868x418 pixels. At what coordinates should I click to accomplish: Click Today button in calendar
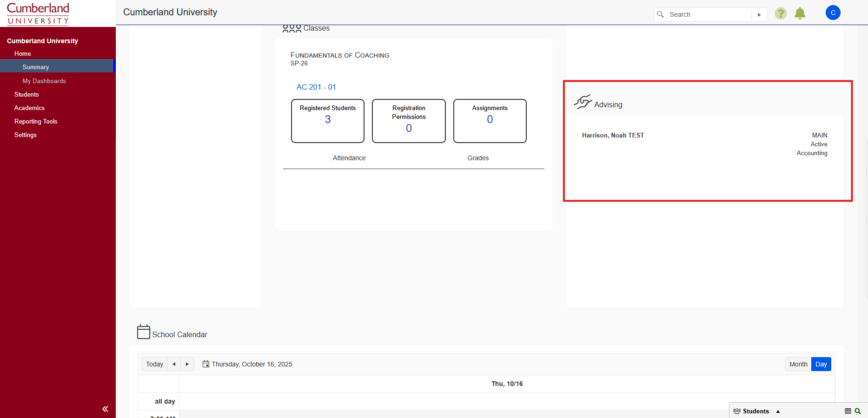tap(154, 364)
